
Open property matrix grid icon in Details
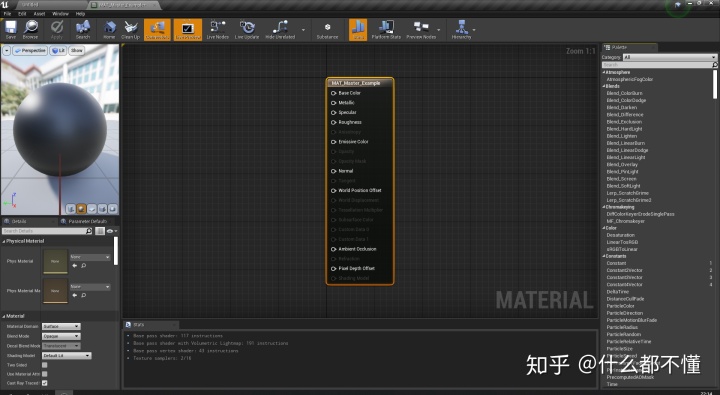(100, 231)
